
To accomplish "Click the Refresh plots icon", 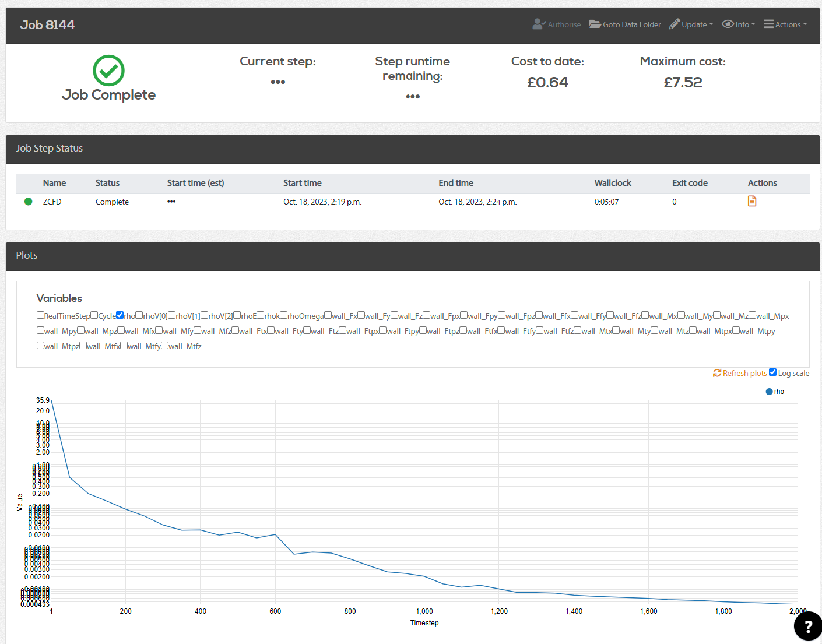I will point(717,373).
